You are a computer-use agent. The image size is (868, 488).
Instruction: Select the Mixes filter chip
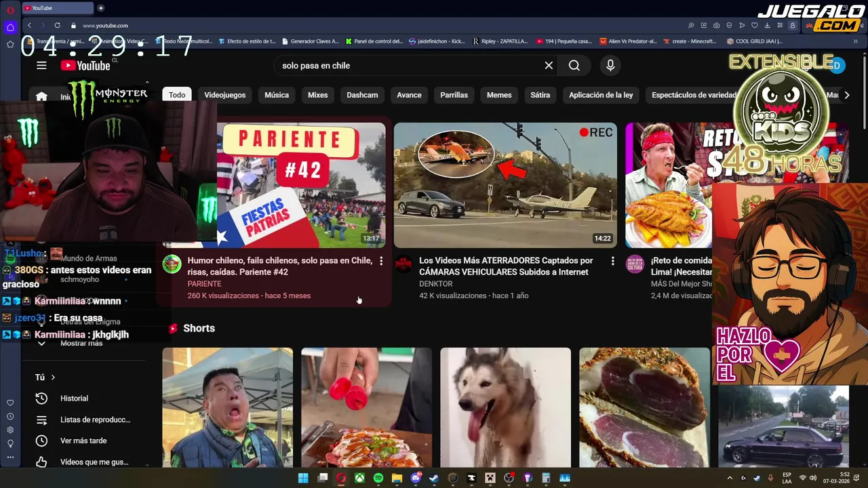317,95
